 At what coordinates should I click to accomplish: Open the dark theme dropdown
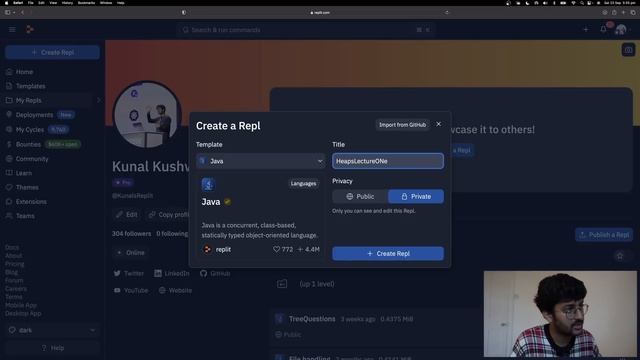pyautogui.click(x=52, y=330)
